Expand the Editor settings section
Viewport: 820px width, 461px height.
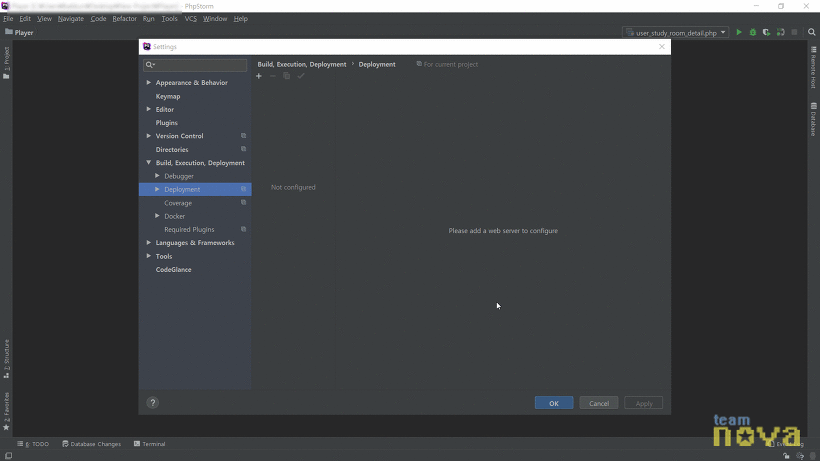[149, 109]
